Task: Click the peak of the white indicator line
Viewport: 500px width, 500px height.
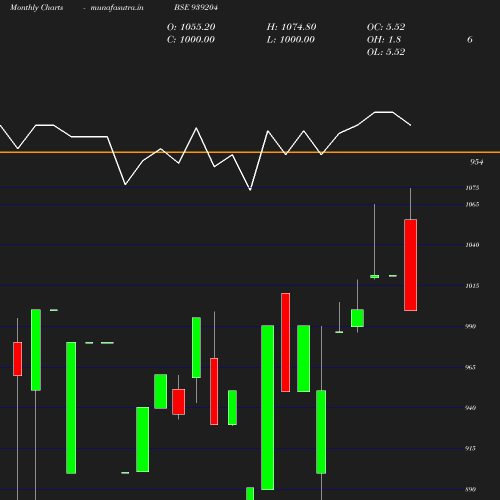Action: (x=383, y=112)
